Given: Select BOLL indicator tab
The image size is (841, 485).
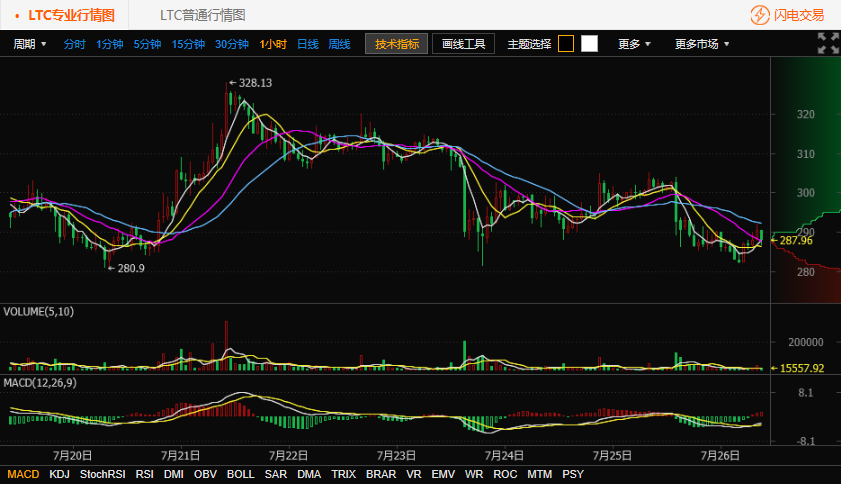Looking at the screenshot, I should [x=241, y=474].
